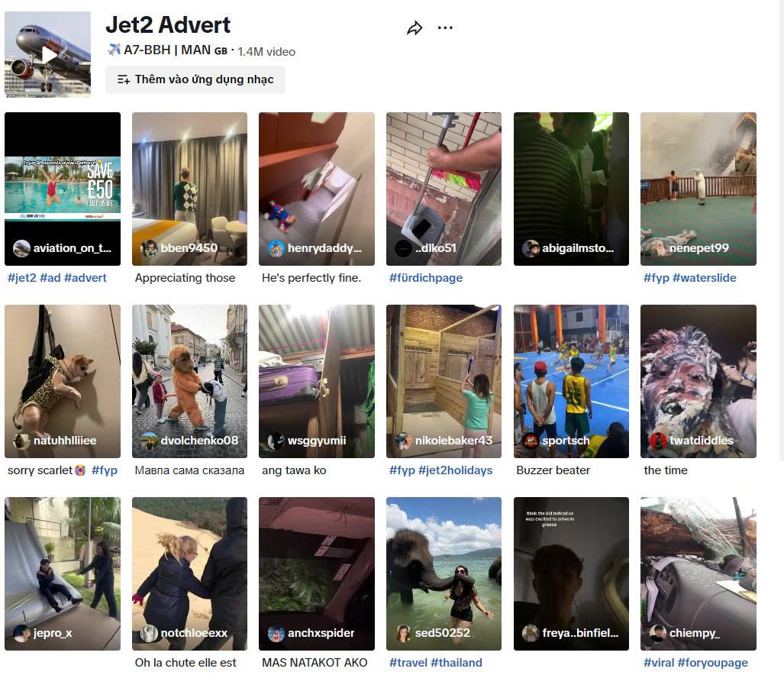Click the twatdiddles avatar icon
This screenshot has width=784, height=688.
[x=658, y=441]
